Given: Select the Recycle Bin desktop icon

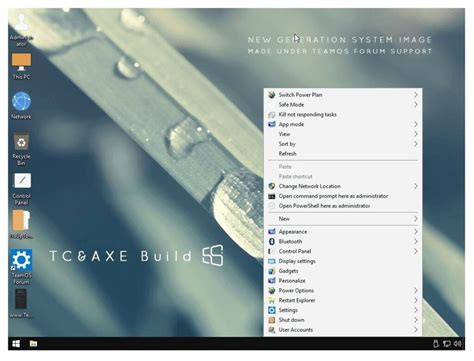Looking at the screenshot, I should point(21,149).
